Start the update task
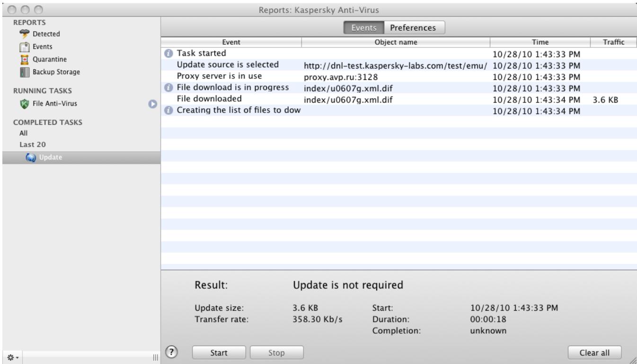637x364 pixels. pos(219,352)
